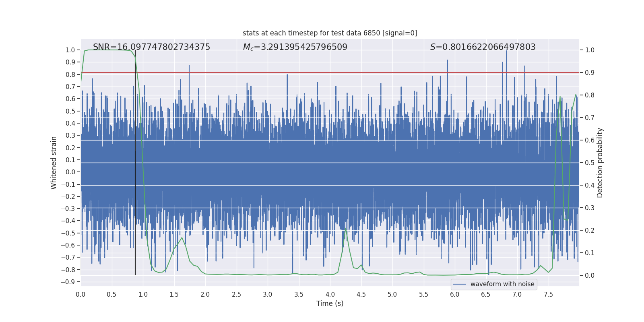Click the green curve peak near 4.25 seconds
Image resolution: width=644 pixels, height=322 pixels.
coord(345,229)
